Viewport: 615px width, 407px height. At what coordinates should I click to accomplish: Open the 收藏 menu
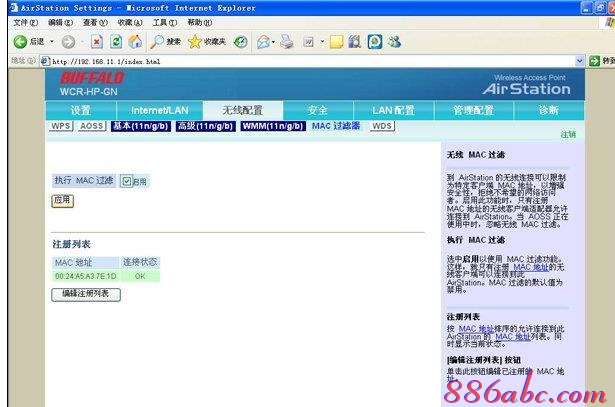tap(130, 23)
